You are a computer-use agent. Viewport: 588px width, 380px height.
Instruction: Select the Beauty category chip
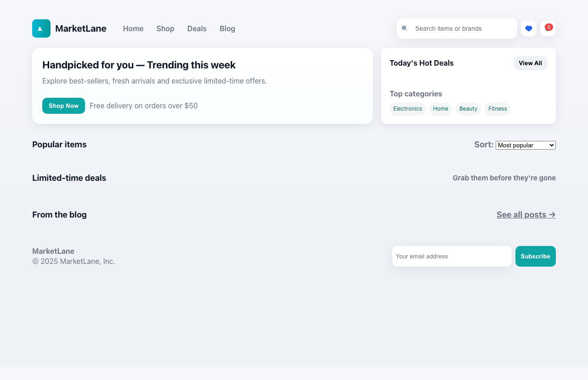tap(468, 109)
